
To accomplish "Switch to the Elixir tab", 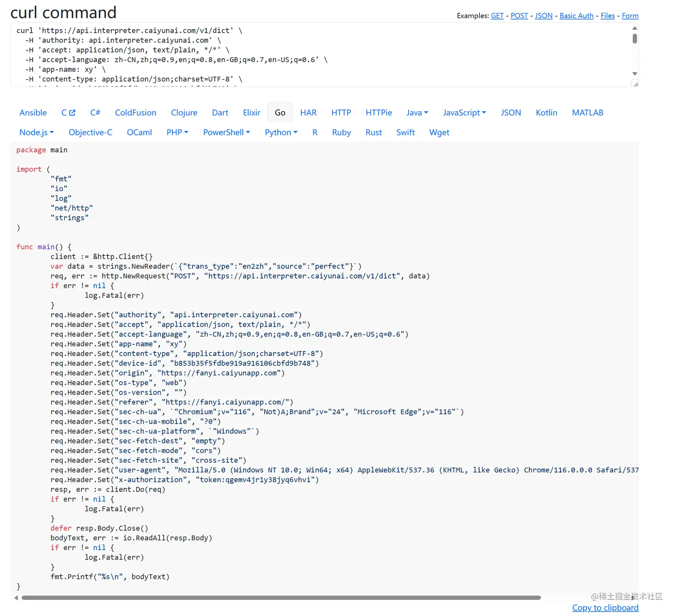I will point(252,113).
